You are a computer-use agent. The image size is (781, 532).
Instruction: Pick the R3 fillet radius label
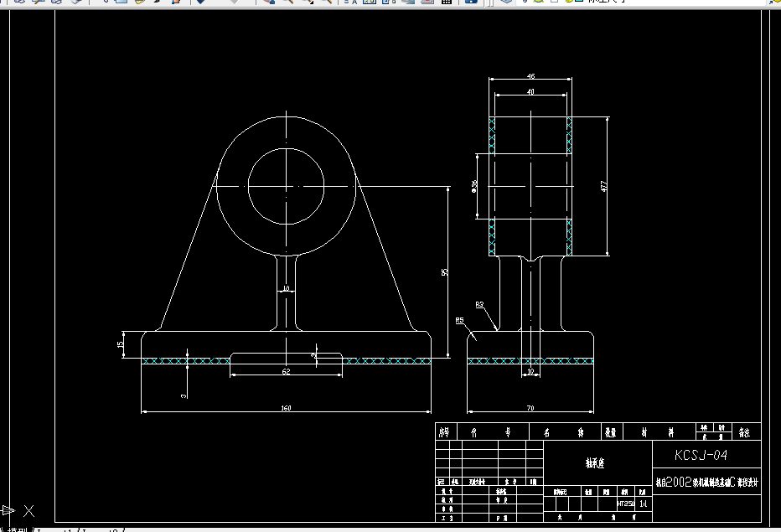click(x=479, y=304)
